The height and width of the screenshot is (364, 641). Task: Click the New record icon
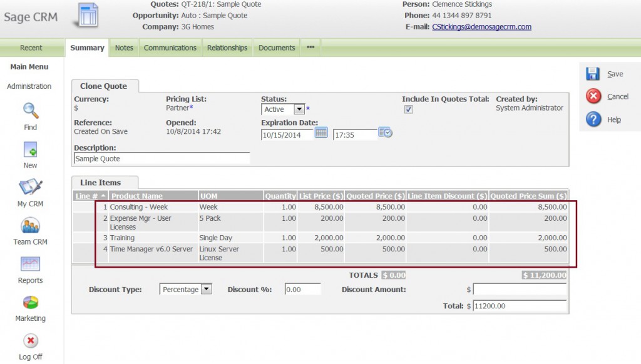pyautogui.click(x=30, y=149)
